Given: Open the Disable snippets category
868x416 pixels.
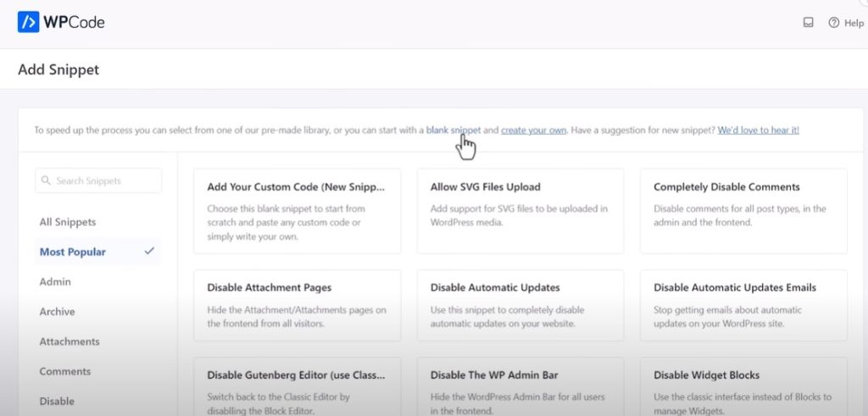Looking at the screenshot, I should click(57, 401).
